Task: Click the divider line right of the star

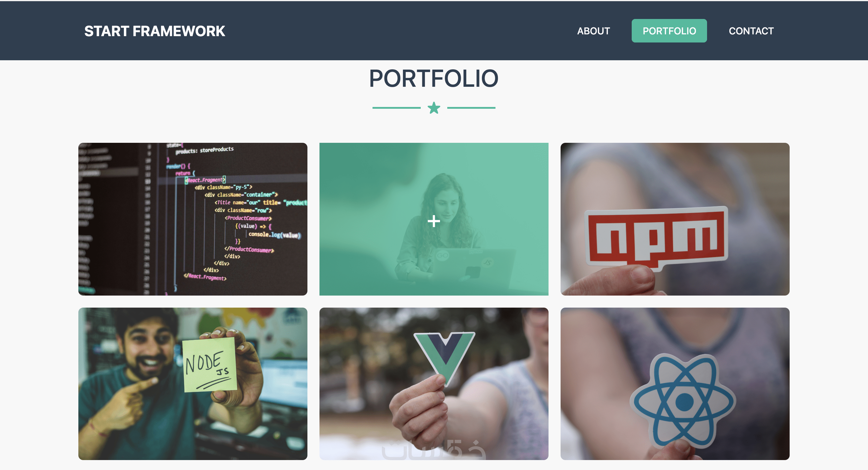Action: [x=471, y=108]
